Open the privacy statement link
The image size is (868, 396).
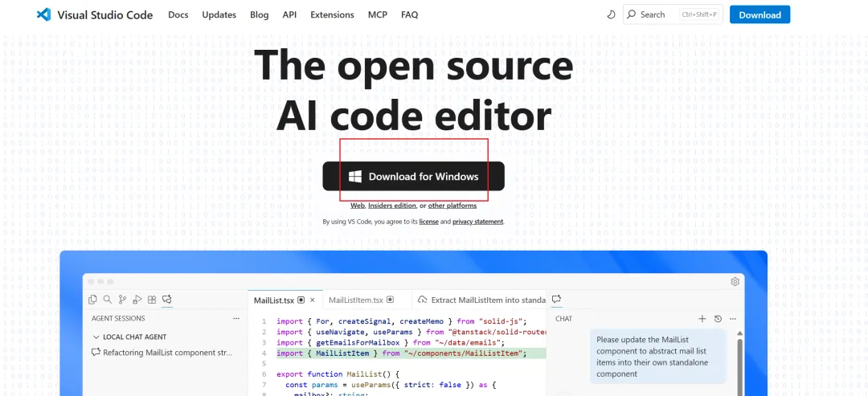point(477,222)
